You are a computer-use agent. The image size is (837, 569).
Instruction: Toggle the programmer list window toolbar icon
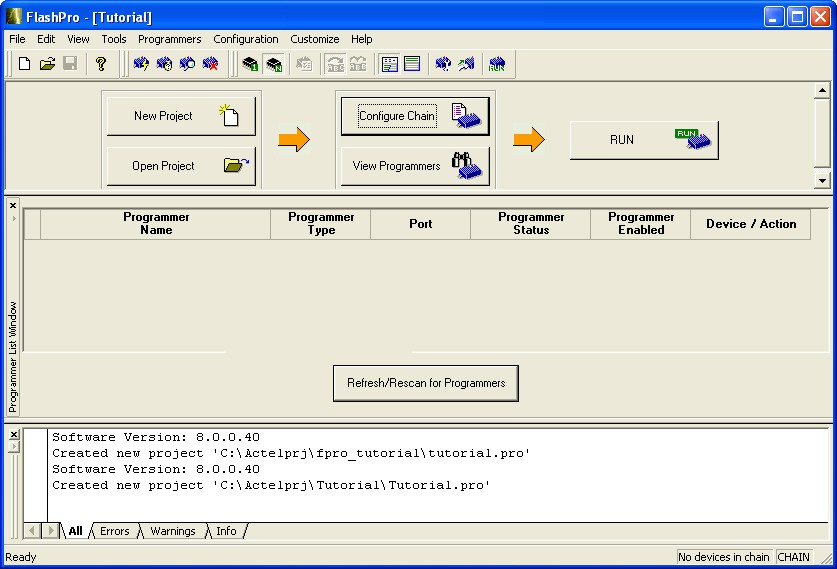tap(390, 64)
